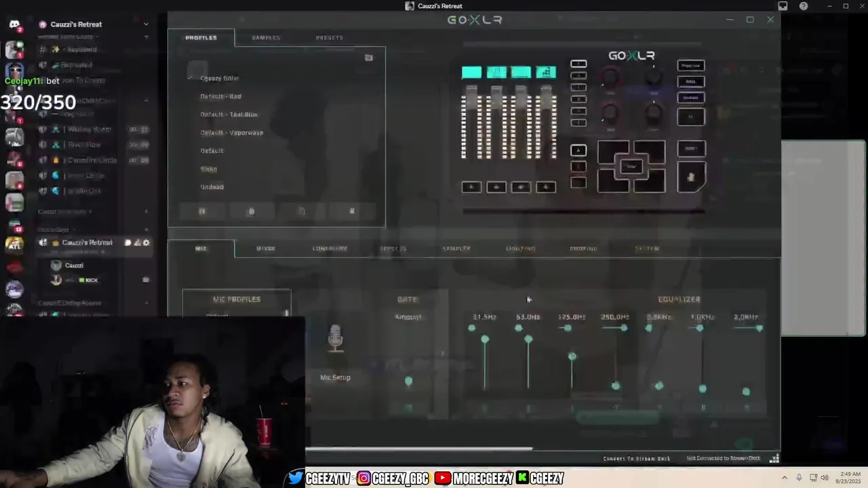Click Connect To Stream Deck
Screen dimensions: 868x488
click(x=637, y=459)
